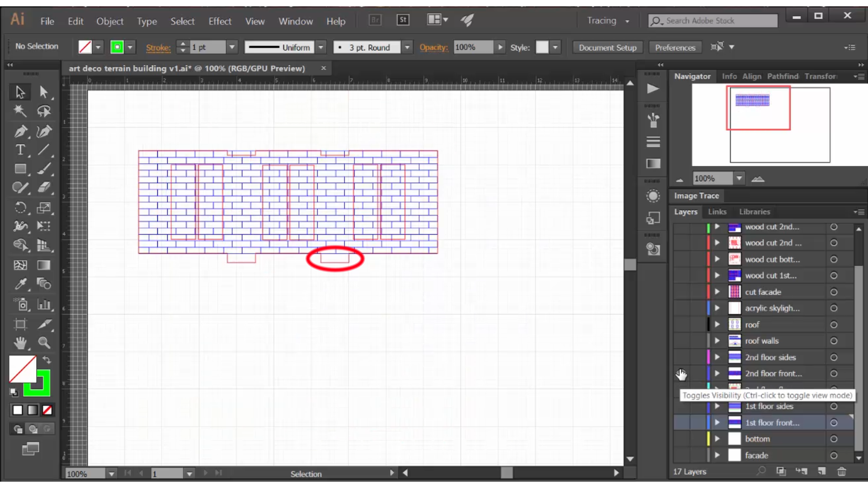
Task: Toggle visibility of roof walls layer
Action: click(x=681, y=341)
